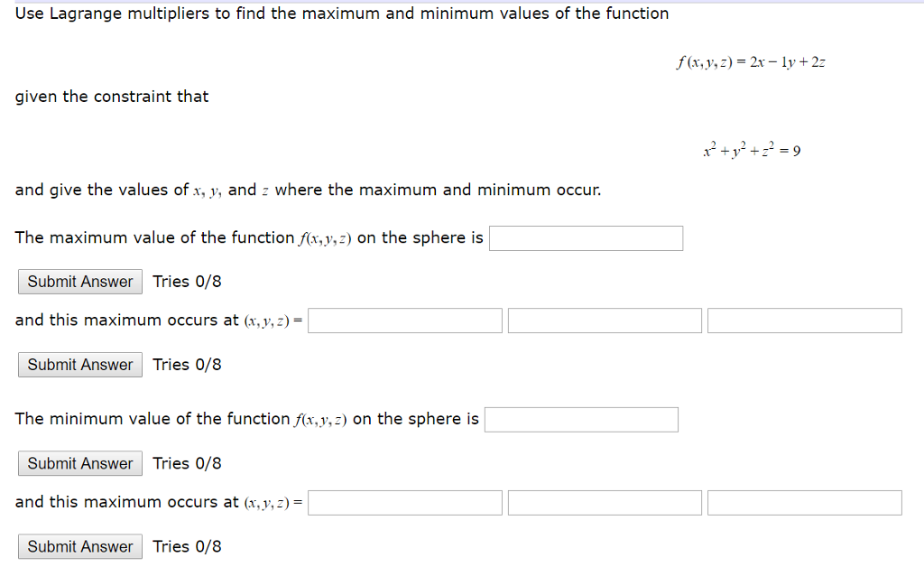Click the z-coordinate box for the maximum point

tap(804, 320)
